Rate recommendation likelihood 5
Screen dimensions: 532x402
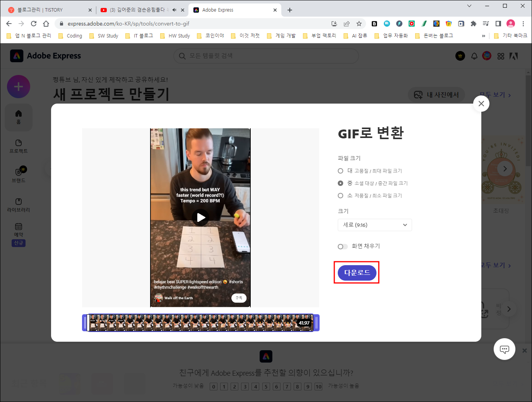[266, 387]
